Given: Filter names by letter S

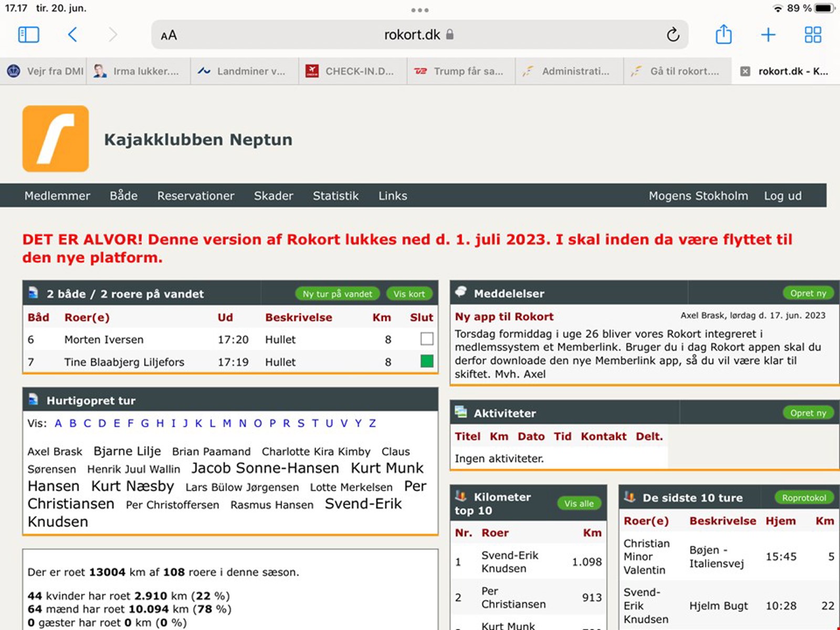Looking at the screenshot, I should pos(301,423).
